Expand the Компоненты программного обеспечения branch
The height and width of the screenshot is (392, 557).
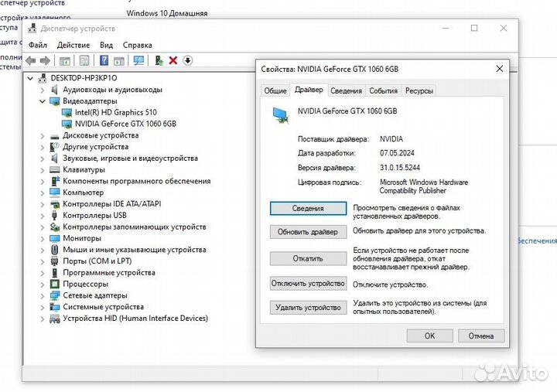click(x=43, y=182)
